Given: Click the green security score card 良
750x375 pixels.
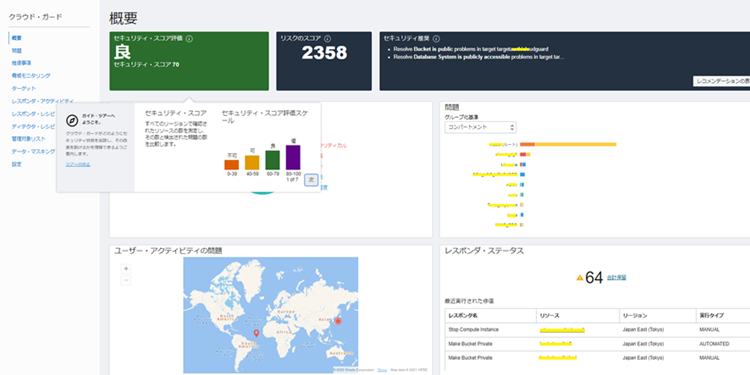Looking at the screenshot, I should pos(189,61).
